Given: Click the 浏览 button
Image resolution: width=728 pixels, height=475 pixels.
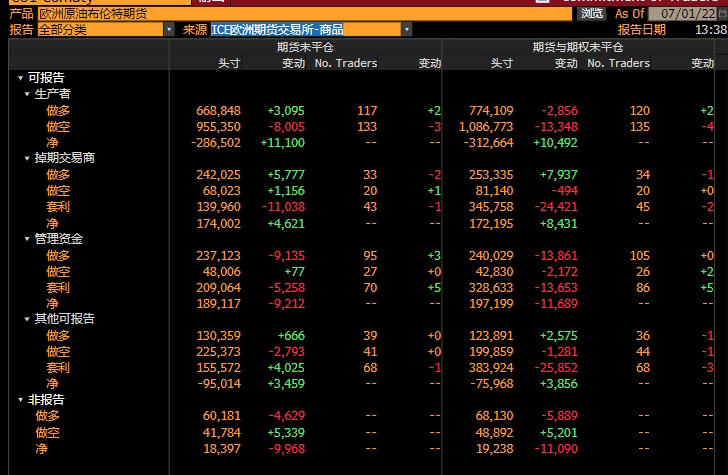Looking at the screenshot, I should point(592,13).
